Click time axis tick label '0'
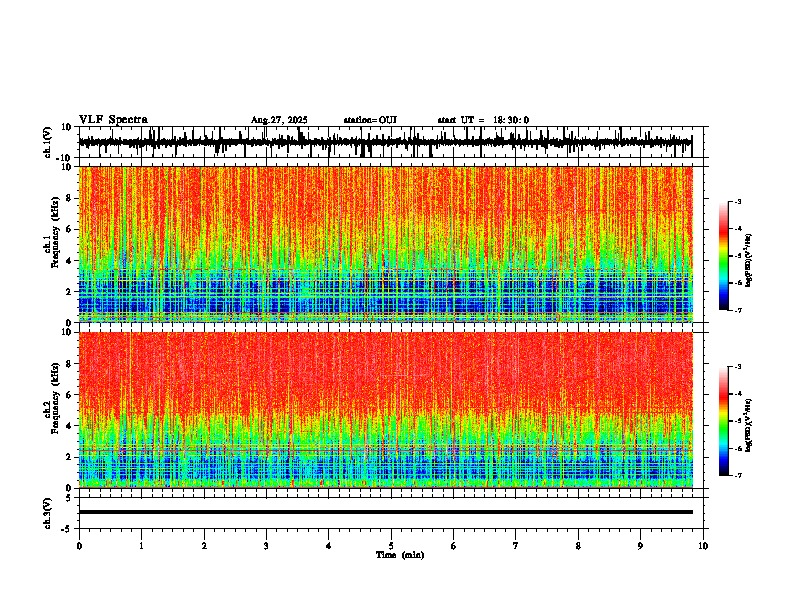The height and width of the screenshot is (612, 792). pyautogui.click(x=79, y=546)
